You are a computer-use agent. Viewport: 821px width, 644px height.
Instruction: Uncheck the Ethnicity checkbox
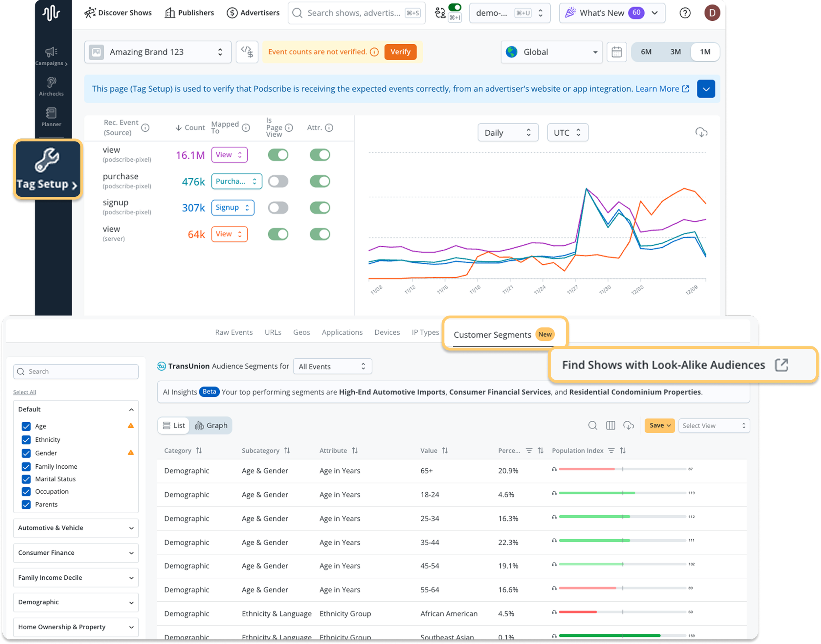pos(26,440)
